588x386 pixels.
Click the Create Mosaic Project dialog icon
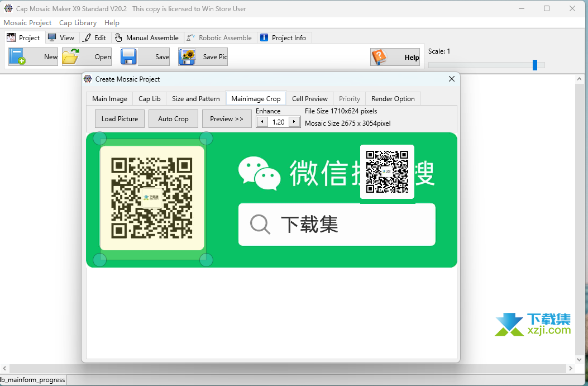tap(88, 79)
